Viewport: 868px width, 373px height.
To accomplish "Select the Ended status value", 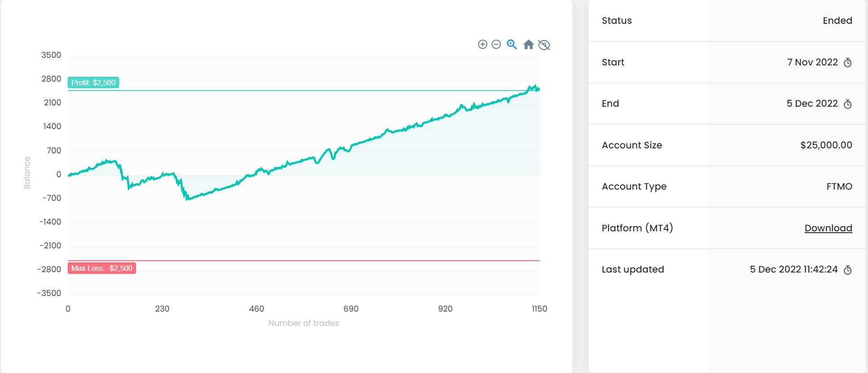I will [x=837, y=21].
